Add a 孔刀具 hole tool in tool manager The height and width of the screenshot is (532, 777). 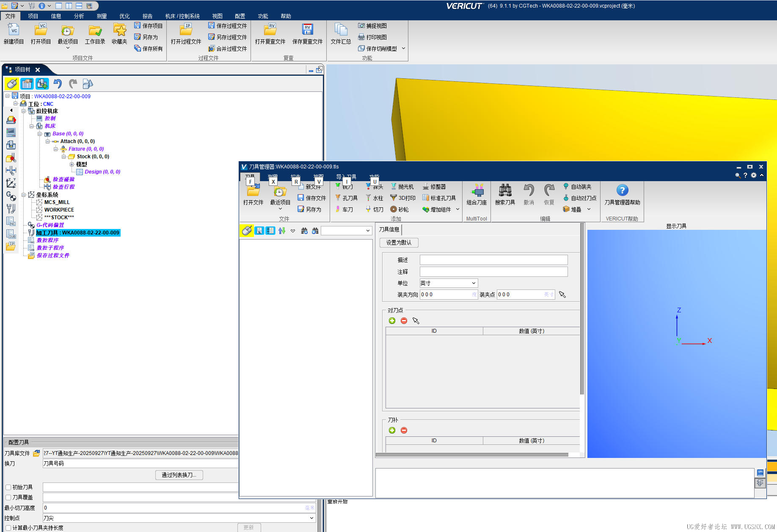pyautogui.click(x=347, y=198)
